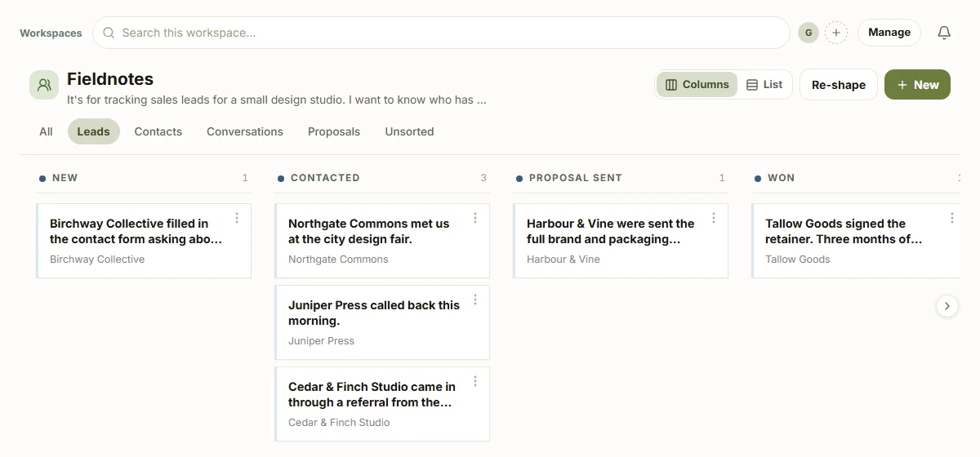Open the Conversations tab
Viewport: 980px width, 457px height.
pyautogui.click(x=245, y=131)
